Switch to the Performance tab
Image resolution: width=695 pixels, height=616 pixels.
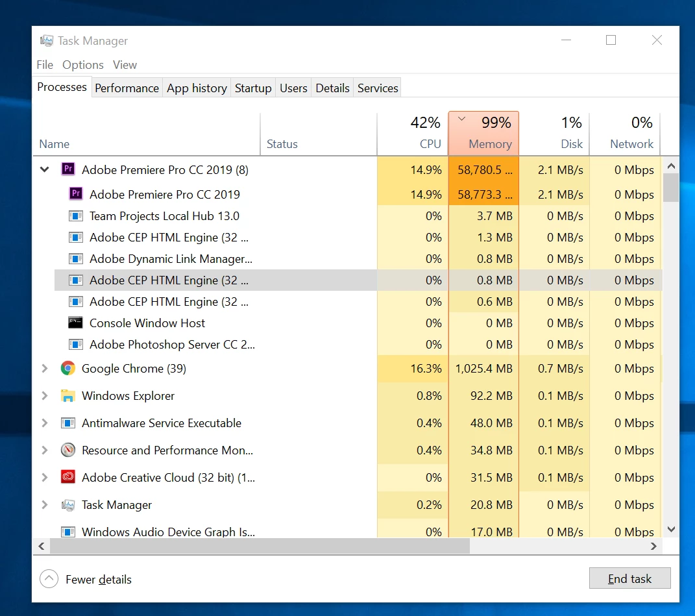127,88
